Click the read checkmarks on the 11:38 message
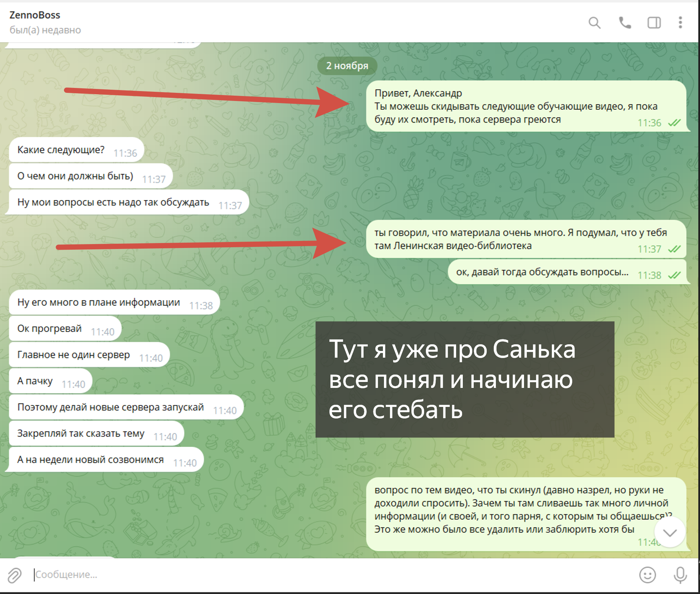 coord(674,275)
